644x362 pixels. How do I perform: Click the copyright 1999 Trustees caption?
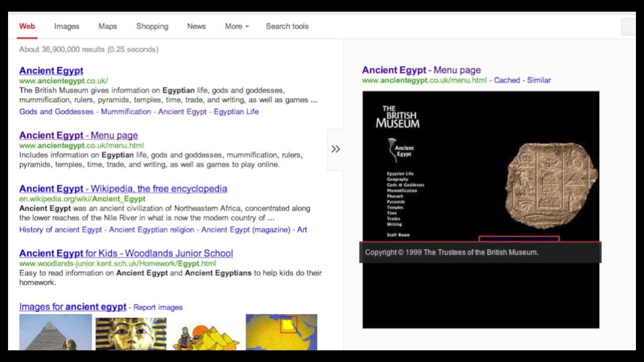(452, 252)
